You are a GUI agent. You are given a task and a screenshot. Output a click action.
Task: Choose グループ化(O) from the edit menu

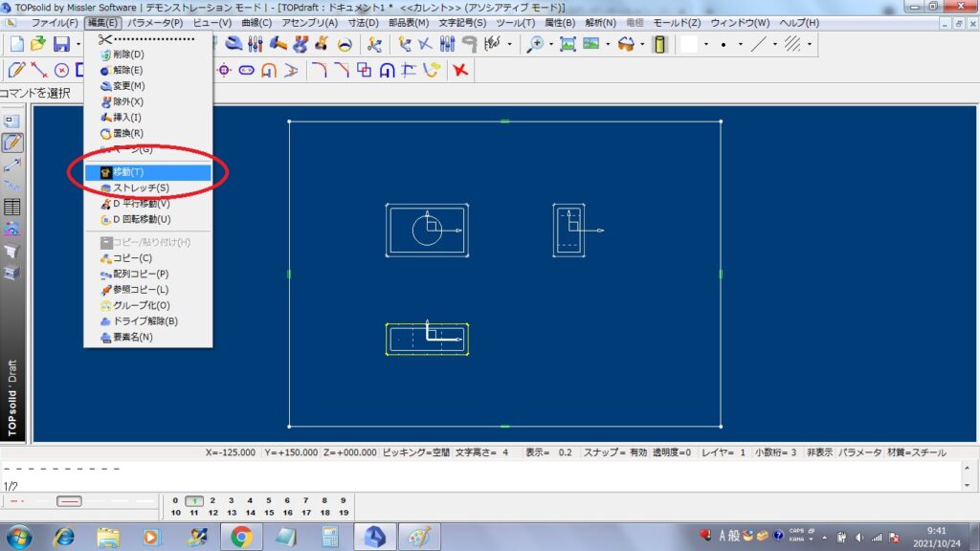click(148, 305)
